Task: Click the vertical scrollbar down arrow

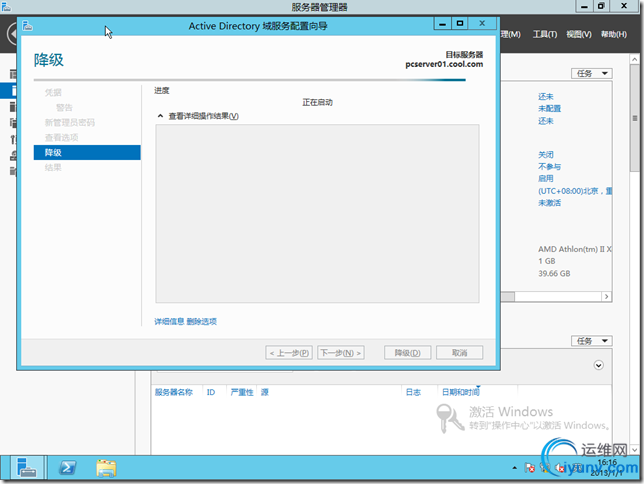Action: [635, 450]
